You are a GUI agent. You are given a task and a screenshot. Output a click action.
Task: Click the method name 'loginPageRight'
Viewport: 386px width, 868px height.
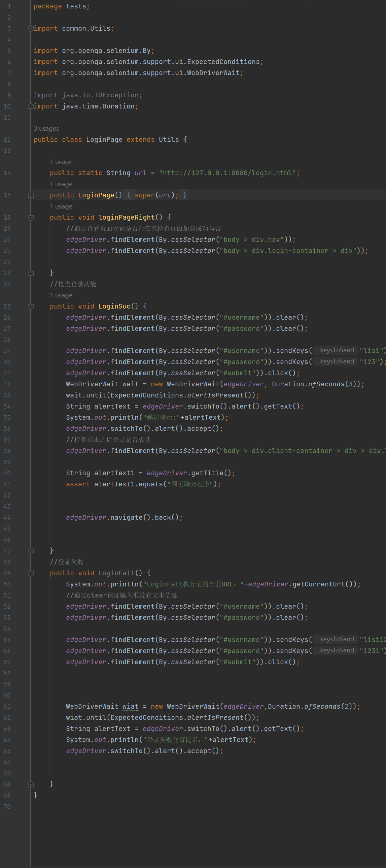tap(127, 217)
